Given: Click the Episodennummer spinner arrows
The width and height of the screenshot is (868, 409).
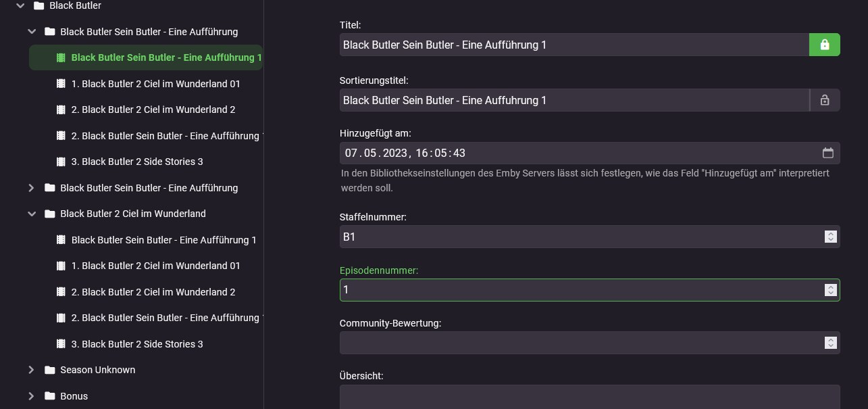Looking at the screenshot, I should click(x=830, y=290).
